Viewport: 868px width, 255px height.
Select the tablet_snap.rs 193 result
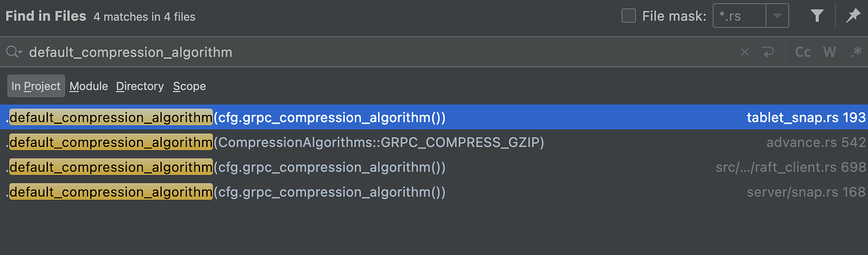tap(434, 117)
